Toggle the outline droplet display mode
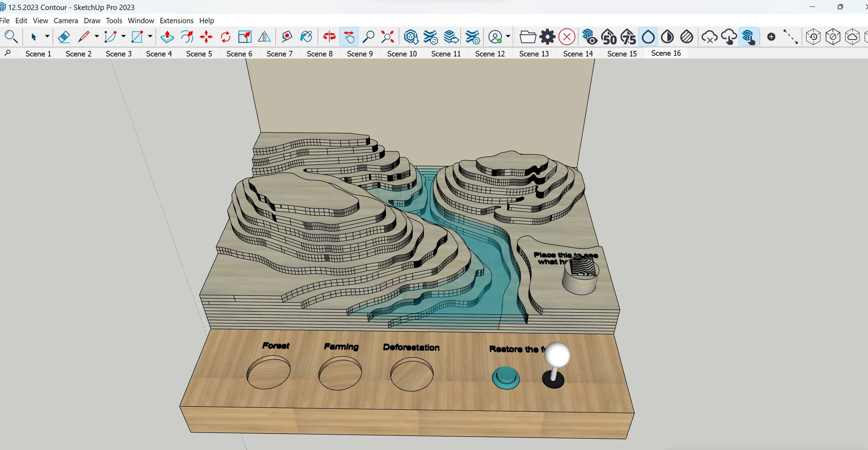This screenshot has height=450, width=868. click(648, 37)
